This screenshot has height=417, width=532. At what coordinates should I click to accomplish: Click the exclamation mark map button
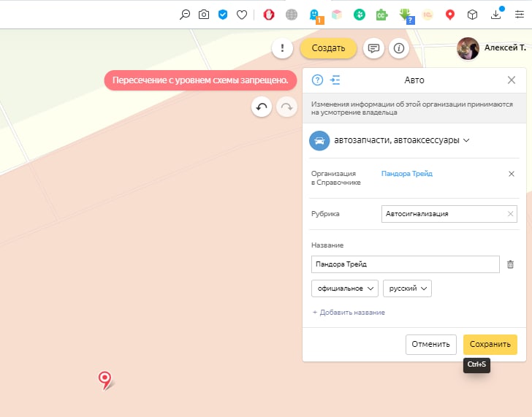282,48
